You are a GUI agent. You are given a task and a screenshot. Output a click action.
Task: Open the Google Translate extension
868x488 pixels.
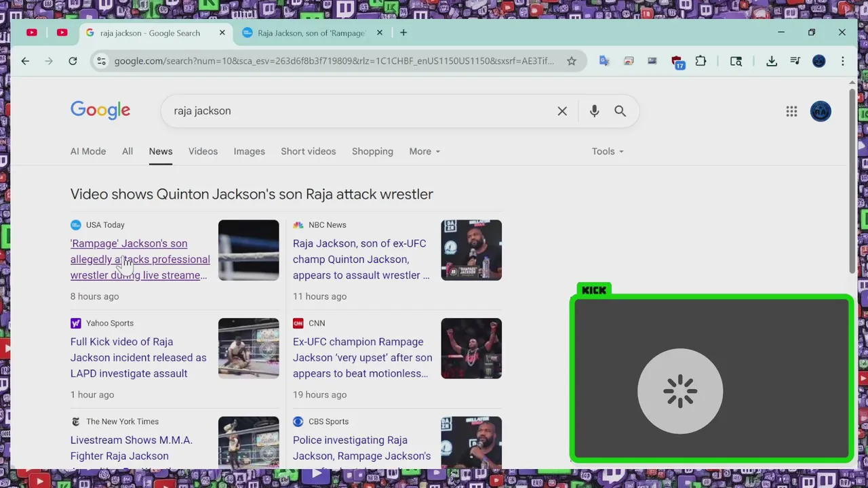(x=604, y=61)
